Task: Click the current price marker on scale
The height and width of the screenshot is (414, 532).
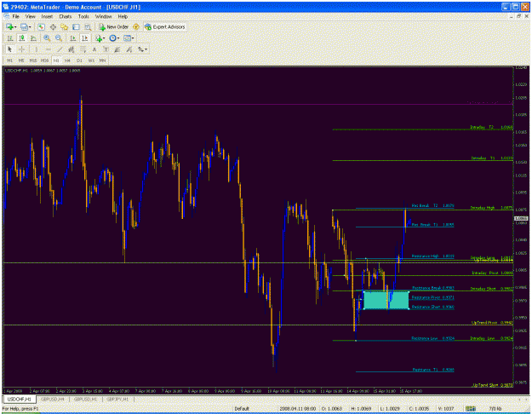Action: (521, 218)
